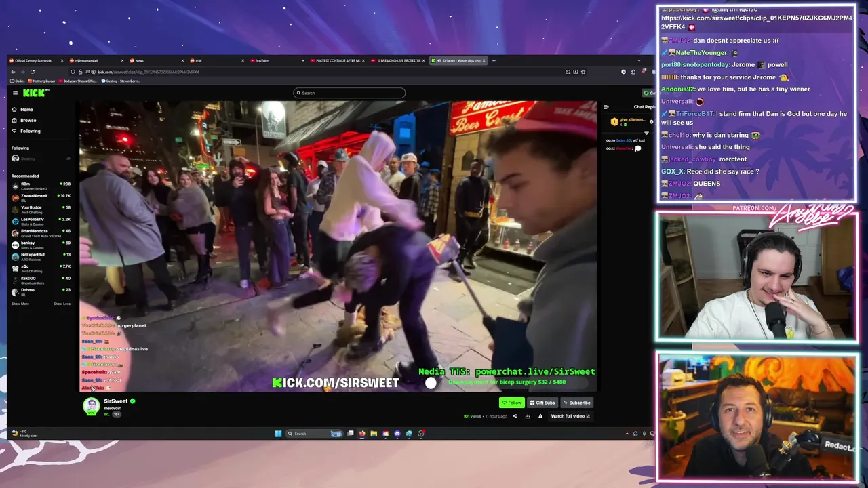868x488 pixels.
Task: Open the Windows Start menu
Action: coord(278,434)
